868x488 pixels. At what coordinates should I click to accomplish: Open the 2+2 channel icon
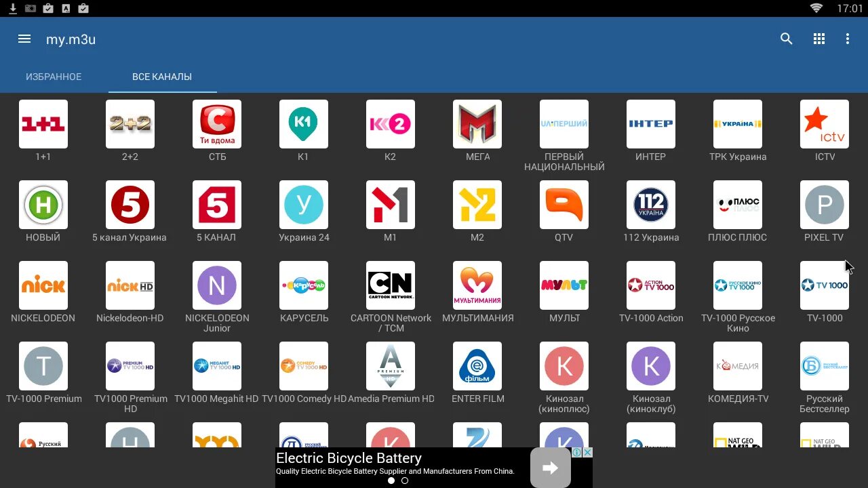click(130, 124)
